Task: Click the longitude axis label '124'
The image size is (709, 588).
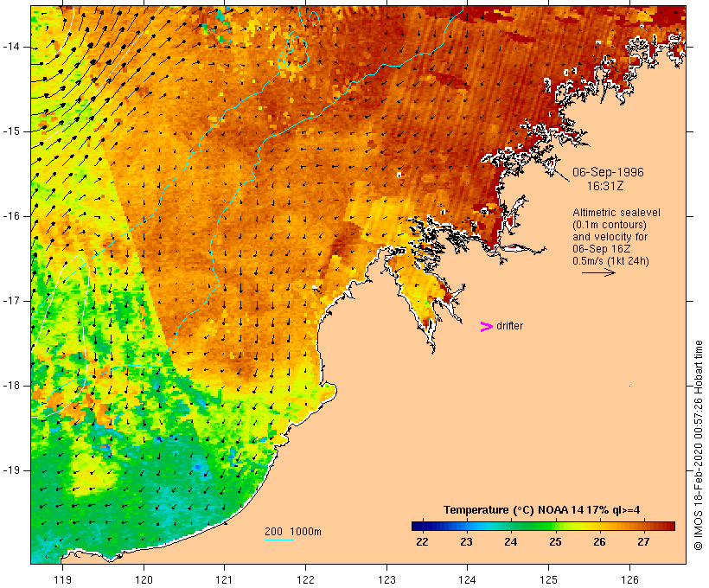Action: pos(467,580)
